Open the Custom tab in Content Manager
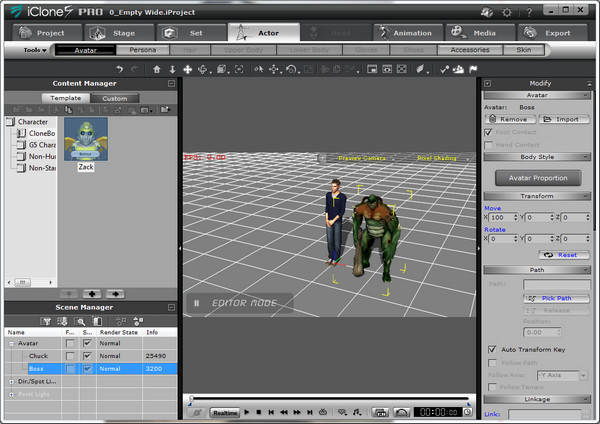This screenshot has height=424, width=600. [x=115, y=98]
